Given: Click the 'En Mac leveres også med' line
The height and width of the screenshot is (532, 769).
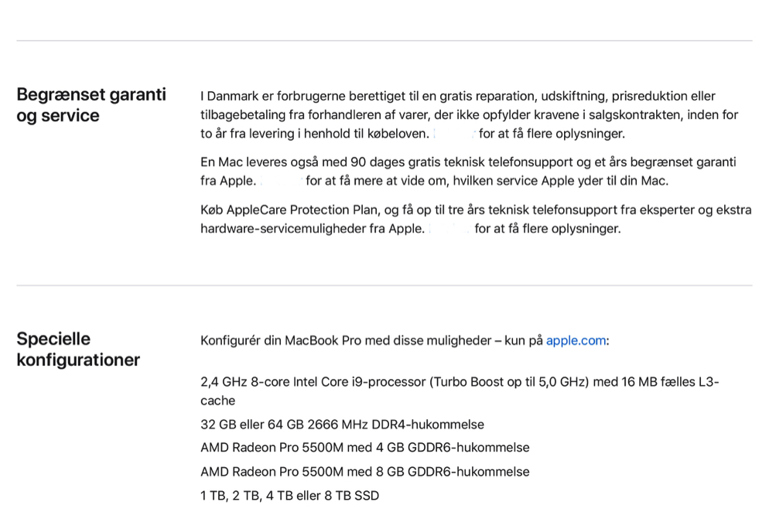Looking at the screenshot, I should tap(467, 162).
